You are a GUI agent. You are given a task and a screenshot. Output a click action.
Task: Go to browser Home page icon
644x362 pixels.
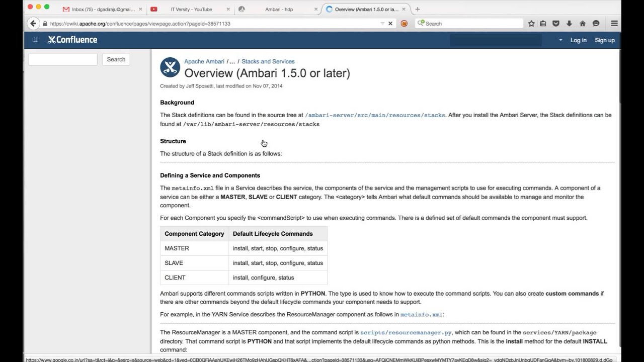(x=583, y=23)
